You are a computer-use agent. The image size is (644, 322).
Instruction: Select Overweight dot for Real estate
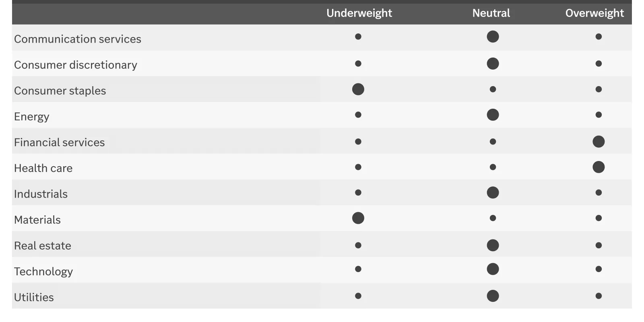pos(599,245)
